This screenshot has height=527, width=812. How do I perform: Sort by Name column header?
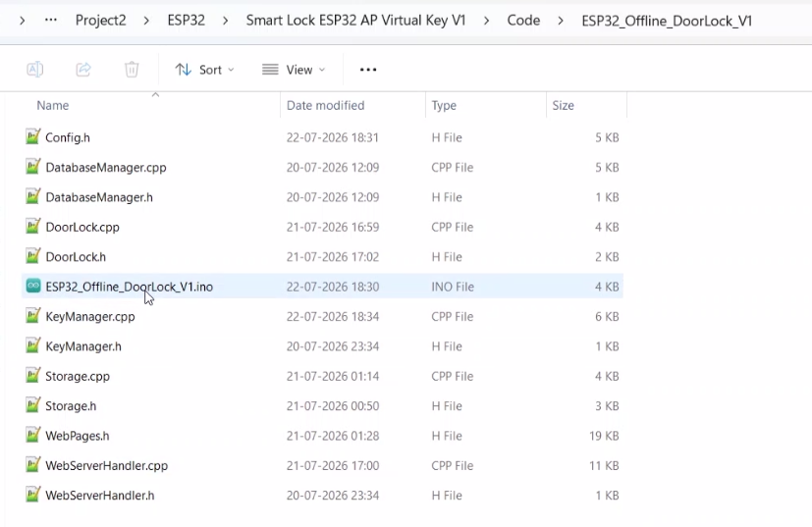[x=52, y=106]
